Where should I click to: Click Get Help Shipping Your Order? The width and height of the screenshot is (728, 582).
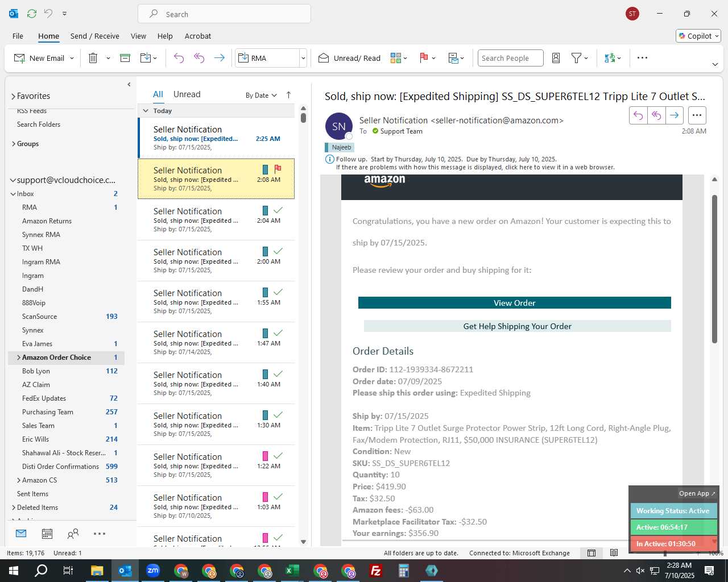click(518, 326)
